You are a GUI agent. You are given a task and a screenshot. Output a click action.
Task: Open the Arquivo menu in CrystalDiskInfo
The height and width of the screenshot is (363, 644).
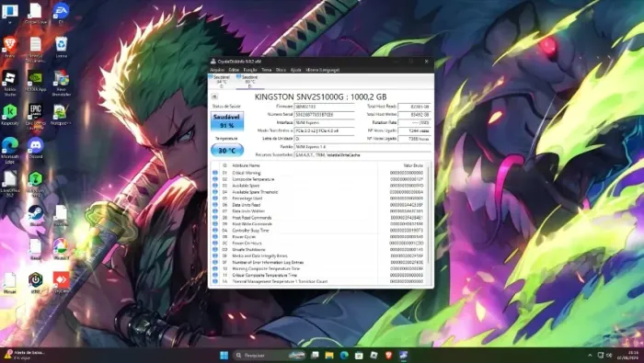[x=217, y=70]
